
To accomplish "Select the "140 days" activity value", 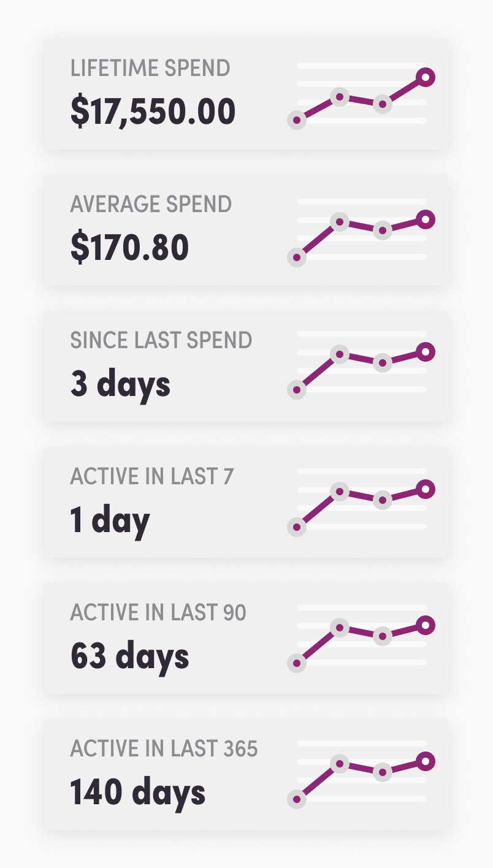I will tap(137, 793).
